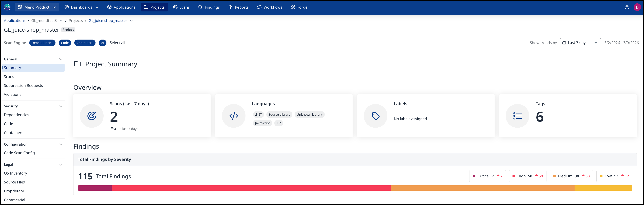644x205 pixels.
Task: Click the Applications breadcrumb link
Action: [x=15, y=21]
